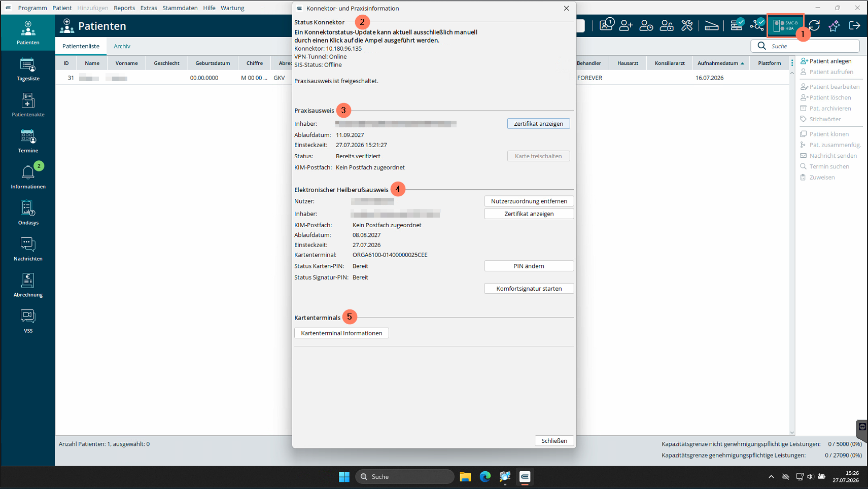Viewport: 868px width, 489px height.
Task: Open Windows Start menu
Action: (344, 477)
